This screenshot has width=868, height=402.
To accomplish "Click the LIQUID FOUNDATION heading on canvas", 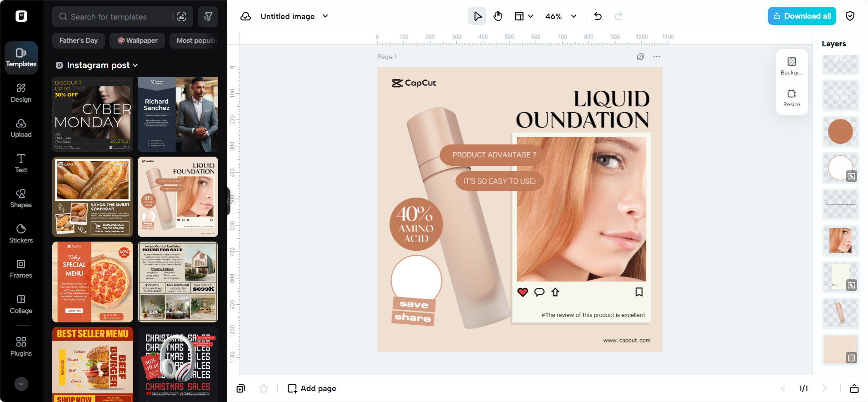I will click(x=583, y=110).
